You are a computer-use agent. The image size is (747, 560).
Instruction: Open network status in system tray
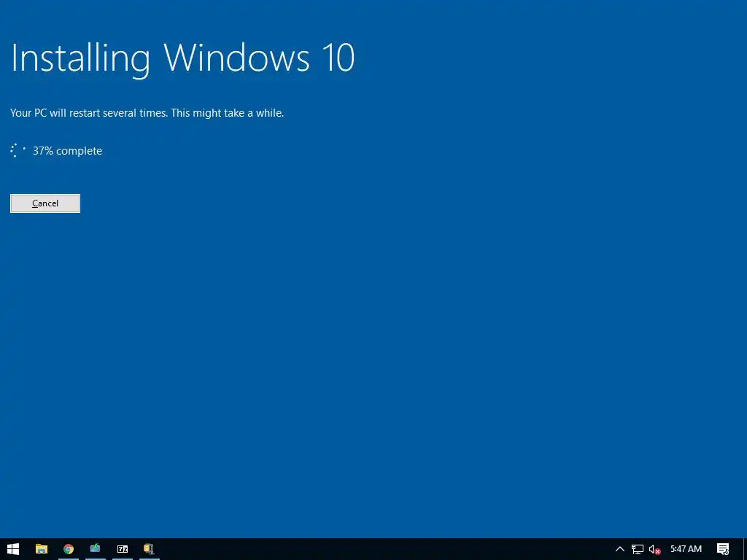pos(638,549)
